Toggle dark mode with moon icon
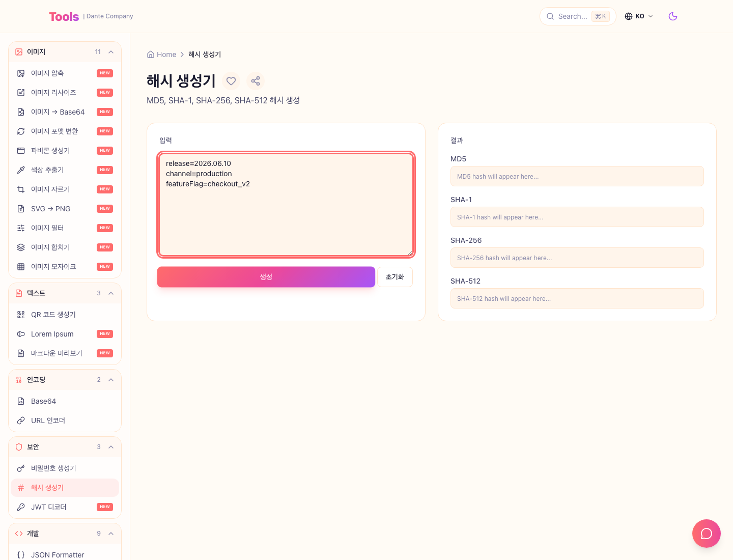Screen dimensions: 733x560 pyautogui.click(x=673, y=16)
